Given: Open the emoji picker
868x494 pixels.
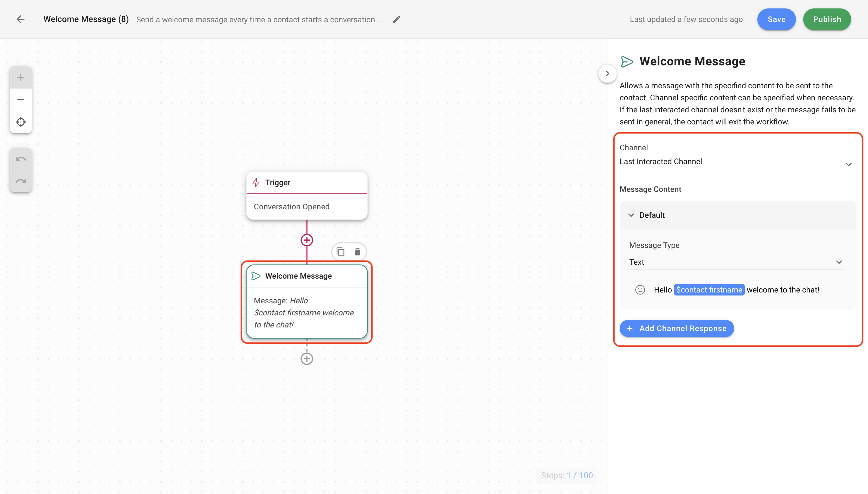Looking at the screenshot, I should 640,290.
